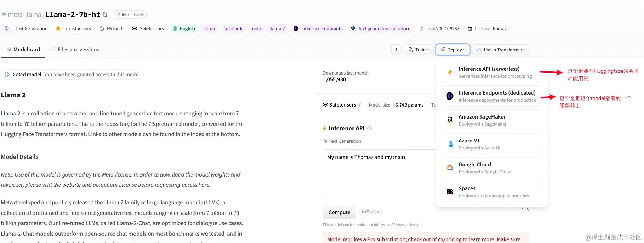The image size is (644, 243).
Task: Click the Amazon logo icon
Action: click(450, 120)
